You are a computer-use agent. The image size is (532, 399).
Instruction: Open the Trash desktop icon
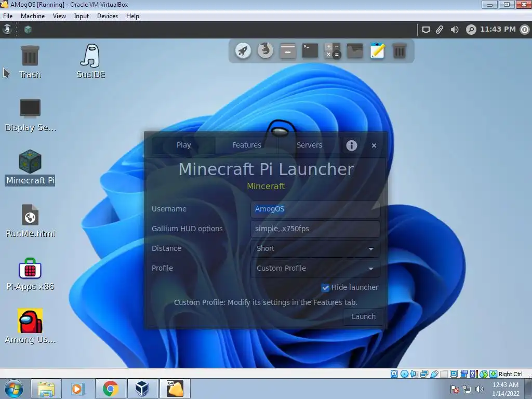(30, 62)
